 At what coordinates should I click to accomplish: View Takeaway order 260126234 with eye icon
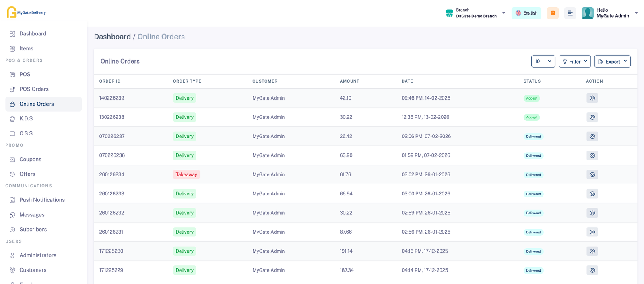tap(592, 175)
